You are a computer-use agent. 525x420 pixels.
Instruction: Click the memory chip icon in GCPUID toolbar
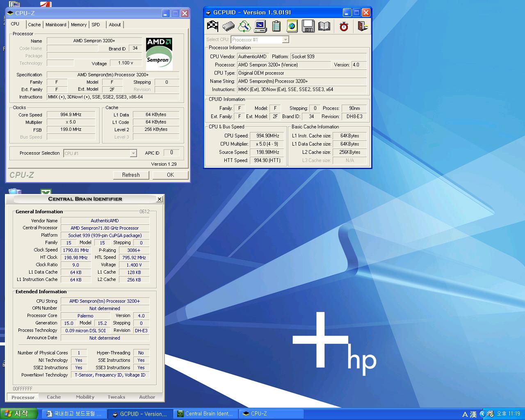(x=228, y=26)
